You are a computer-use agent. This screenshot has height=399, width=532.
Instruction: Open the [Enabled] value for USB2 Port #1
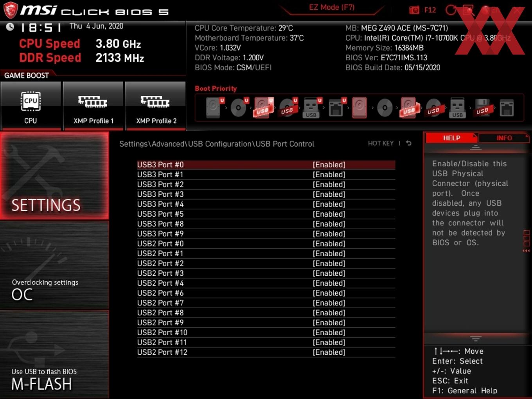[329, 253]
